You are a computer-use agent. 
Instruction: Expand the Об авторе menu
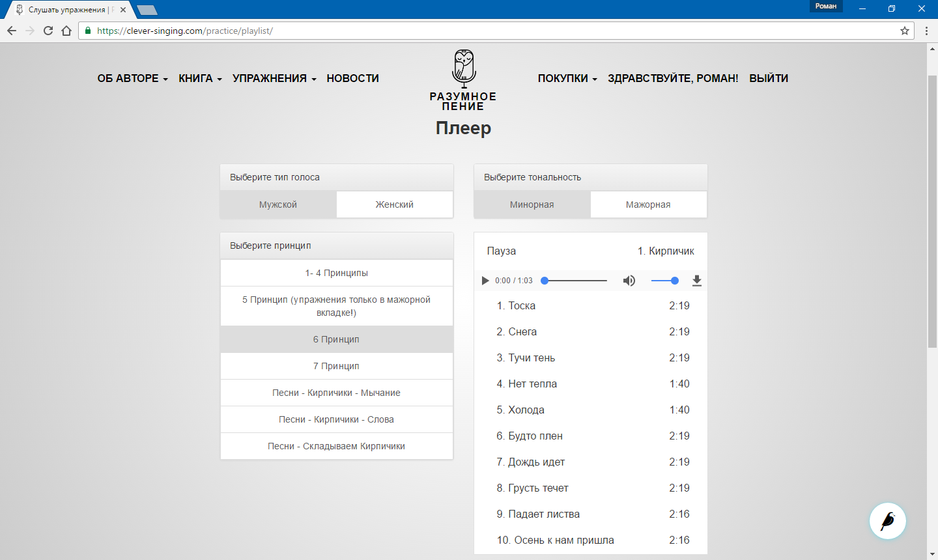click(x=133, y=78)
